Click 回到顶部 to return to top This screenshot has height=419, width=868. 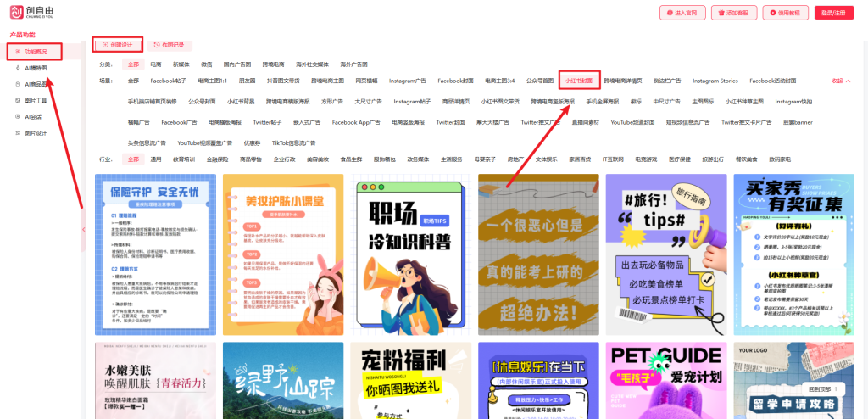[823, 388]
